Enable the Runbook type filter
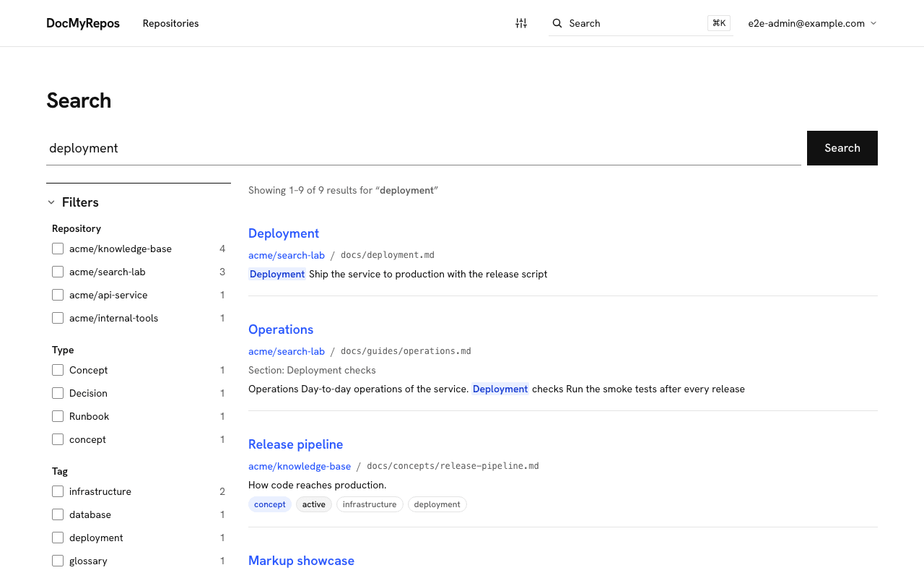 pos(58,416)
